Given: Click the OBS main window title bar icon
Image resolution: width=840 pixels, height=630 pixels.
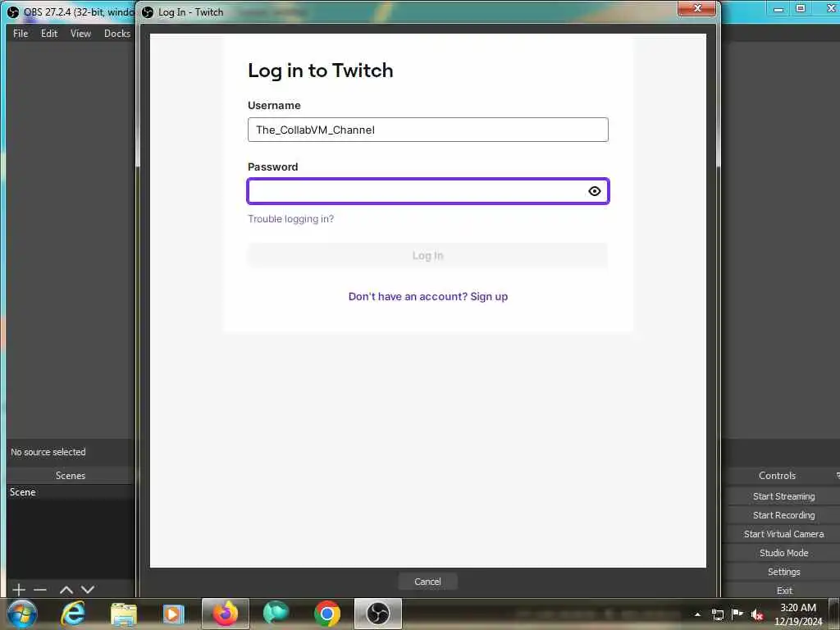Looking at the screenshot, I should (x=13, y=11).
